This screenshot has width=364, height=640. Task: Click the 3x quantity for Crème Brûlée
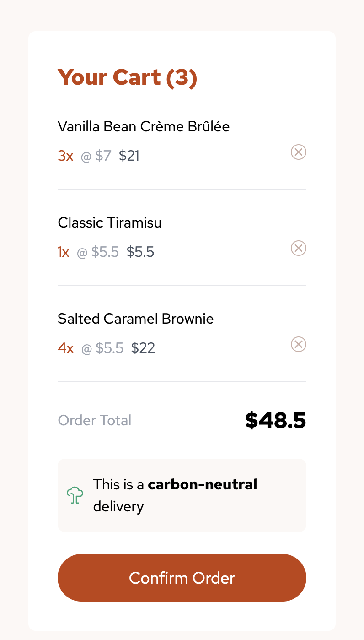coord(65,156)
